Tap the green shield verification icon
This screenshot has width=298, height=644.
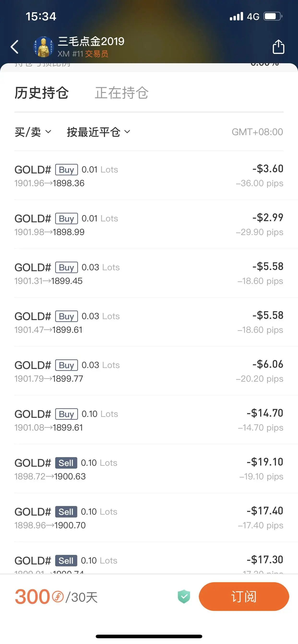coord(184,597)
